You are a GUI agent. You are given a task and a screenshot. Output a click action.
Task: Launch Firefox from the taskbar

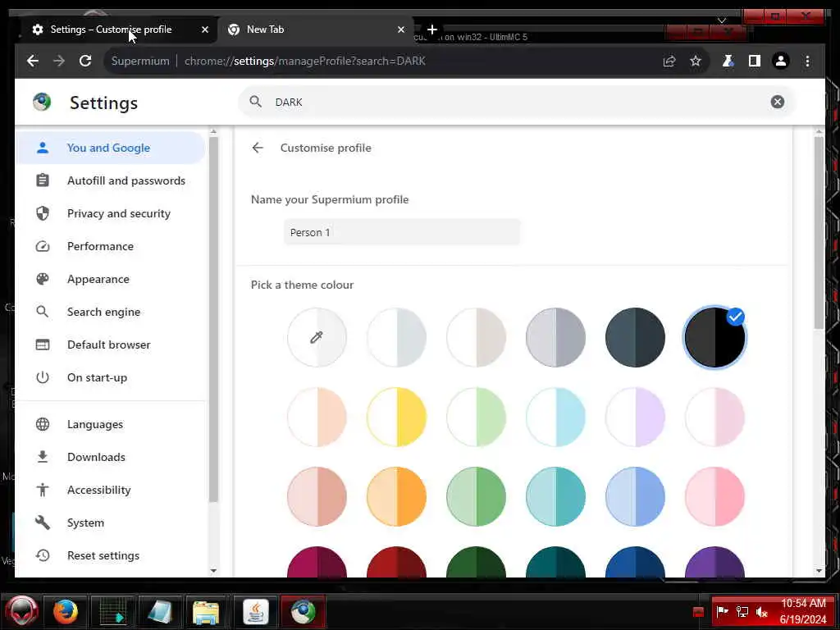click(66, 612)
